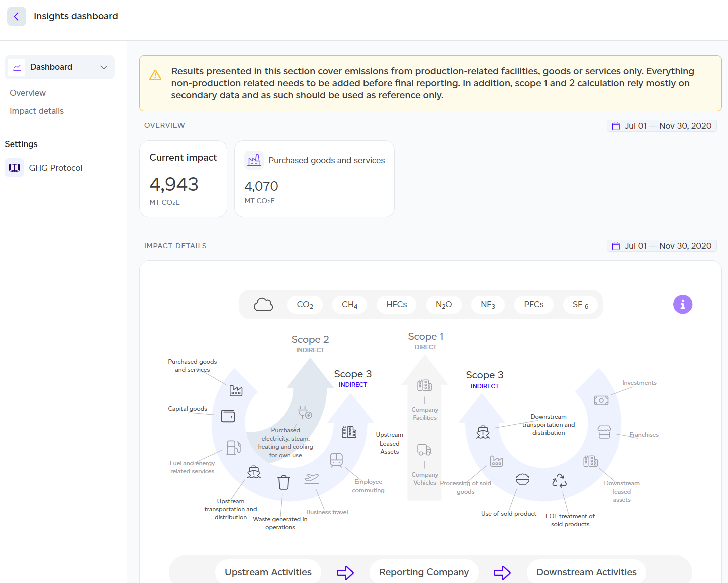Screen dimensions: 728x583
Task: Click the Investments label
Action: point(640,383)
